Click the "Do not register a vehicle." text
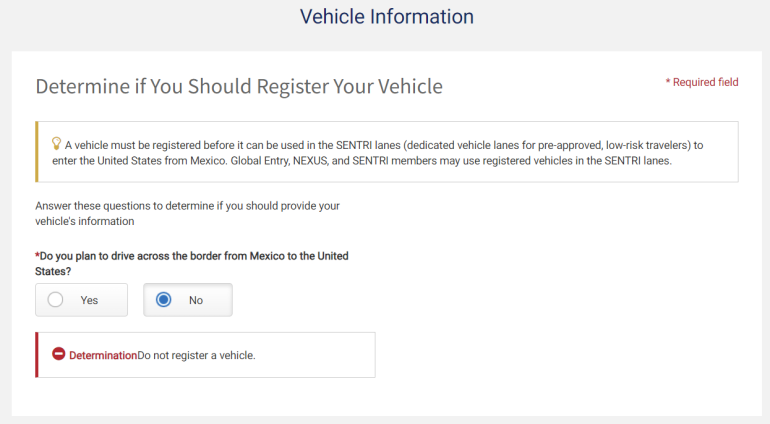The image size is (770, 424). click(x=197, y=355)
